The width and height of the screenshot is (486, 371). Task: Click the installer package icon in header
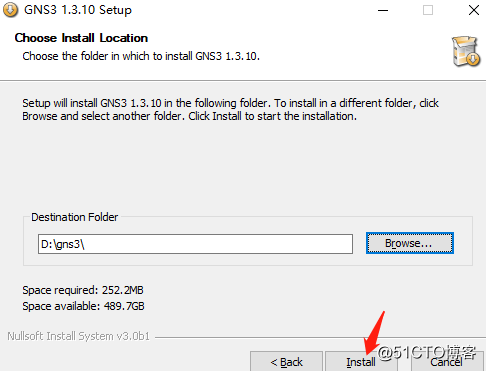[466, 51]
